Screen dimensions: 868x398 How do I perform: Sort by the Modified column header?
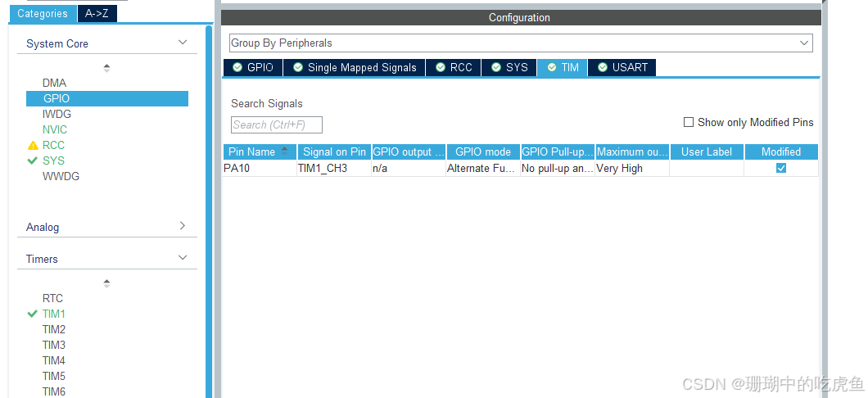coord(781,152)
